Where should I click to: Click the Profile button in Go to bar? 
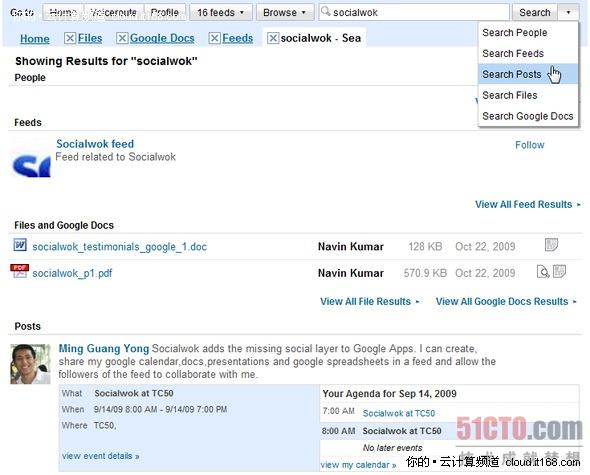[164, 12]
